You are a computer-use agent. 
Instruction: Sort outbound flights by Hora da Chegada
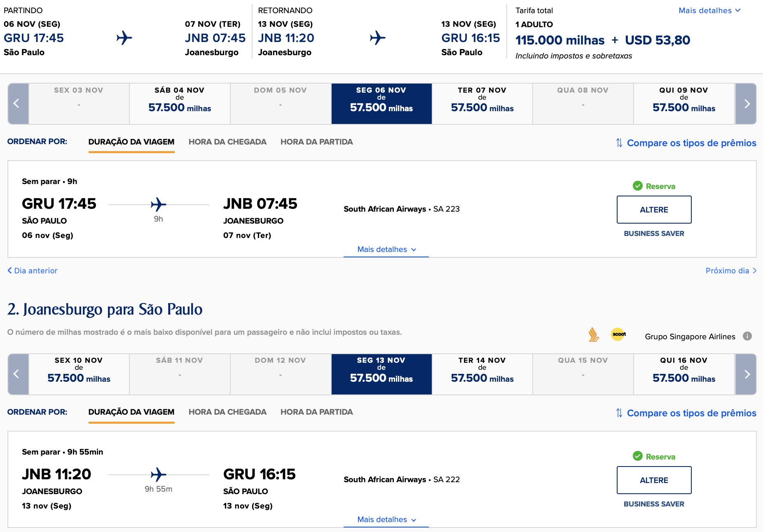tap(227, 142)
